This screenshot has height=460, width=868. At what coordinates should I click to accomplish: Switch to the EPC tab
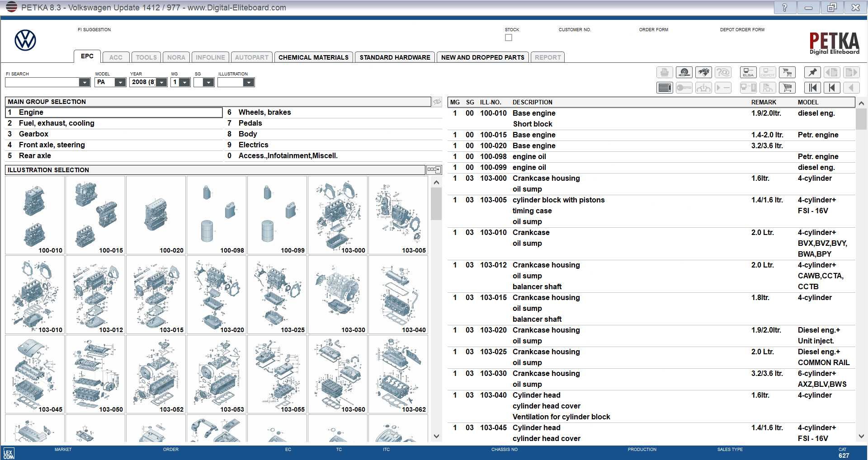[87, 56]
